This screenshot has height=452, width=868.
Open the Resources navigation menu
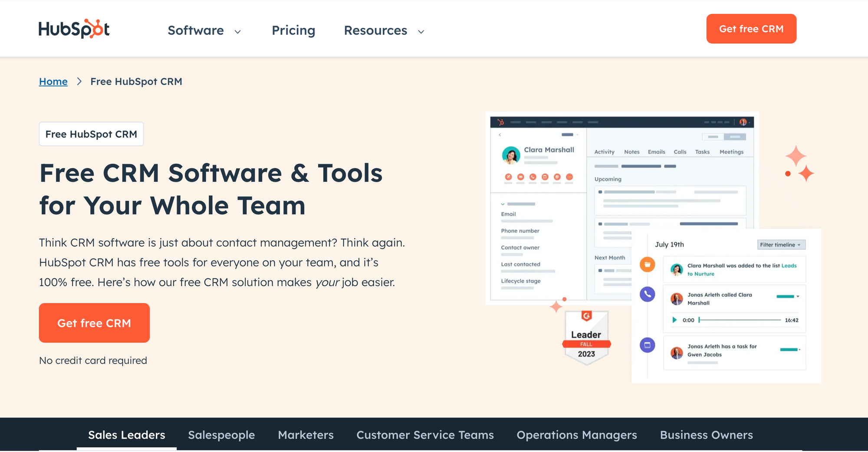(375, 30)
